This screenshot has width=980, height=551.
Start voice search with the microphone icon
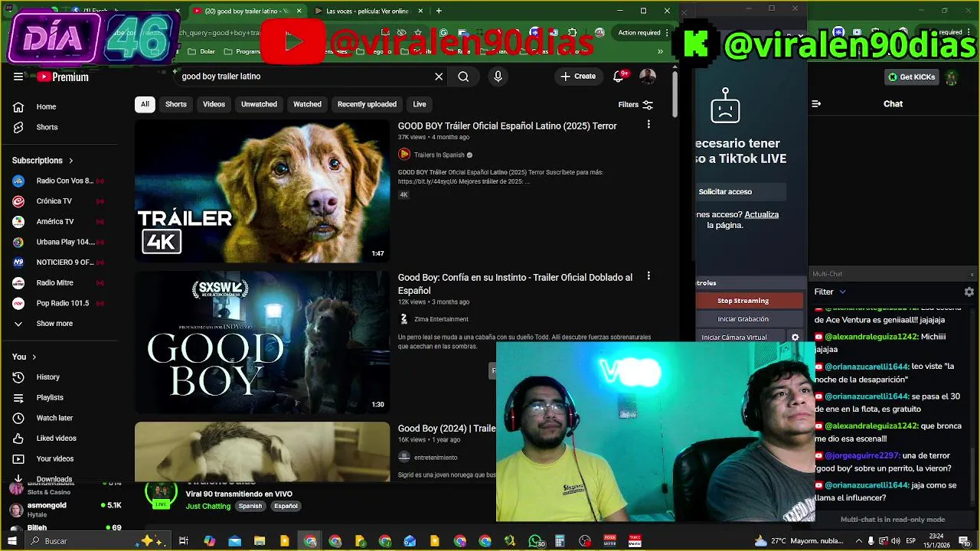pos(498,77)
